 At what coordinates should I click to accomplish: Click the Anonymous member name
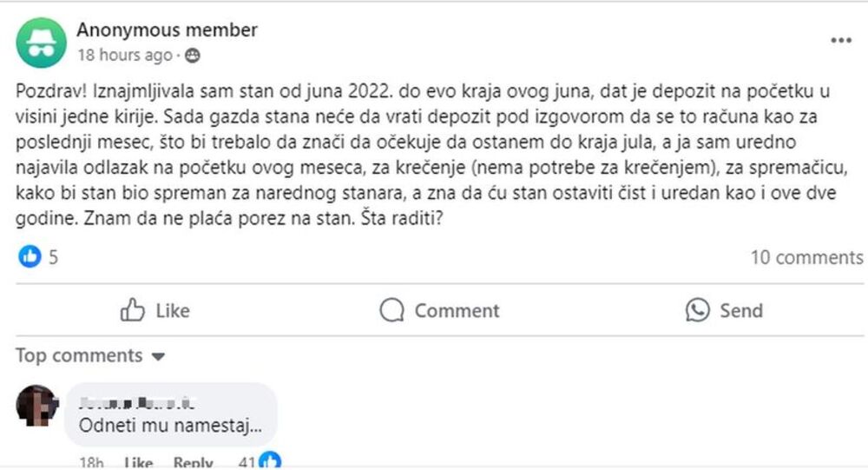pos(167,30)
